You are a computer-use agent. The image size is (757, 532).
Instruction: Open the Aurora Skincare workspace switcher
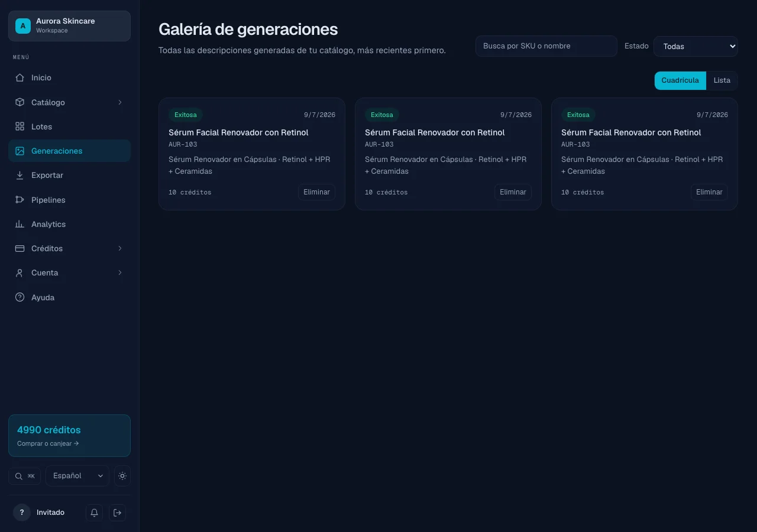coord(69,26)
